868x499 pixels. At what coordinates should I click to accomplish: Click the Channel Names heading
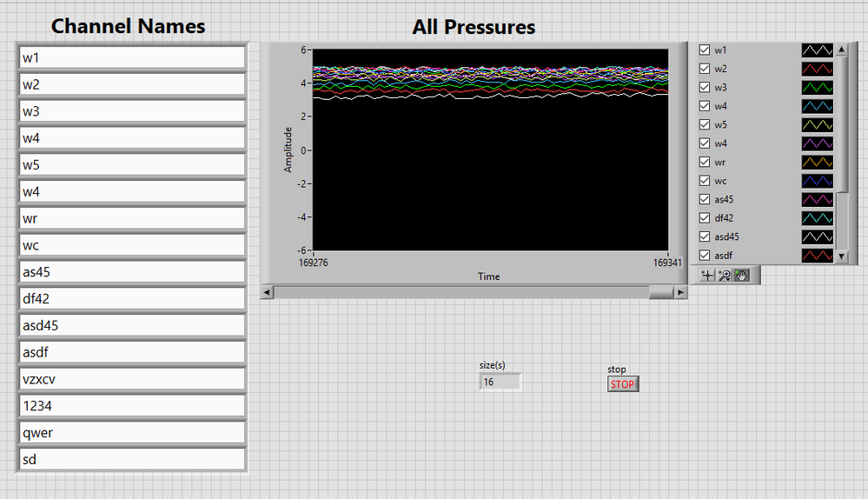click(x=128, y=26)
